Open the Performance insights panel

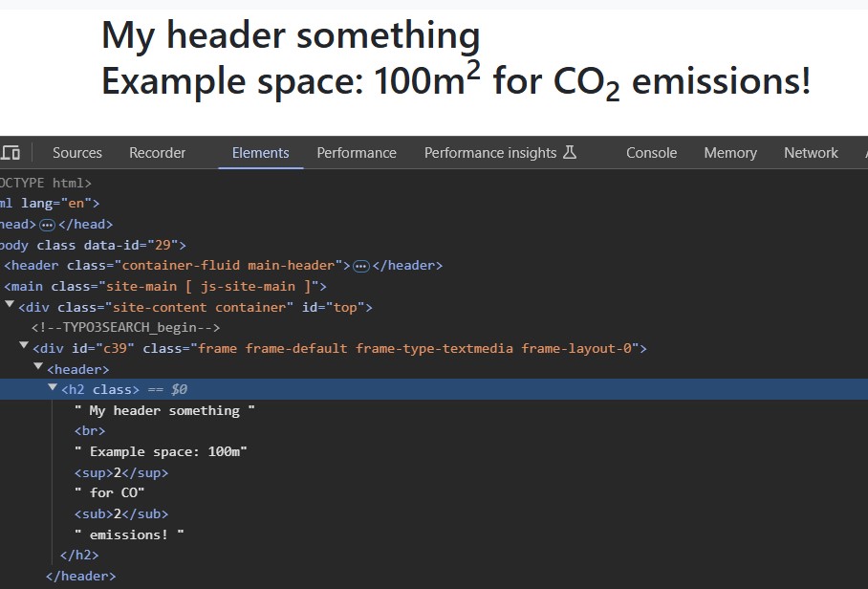(490, 152)
